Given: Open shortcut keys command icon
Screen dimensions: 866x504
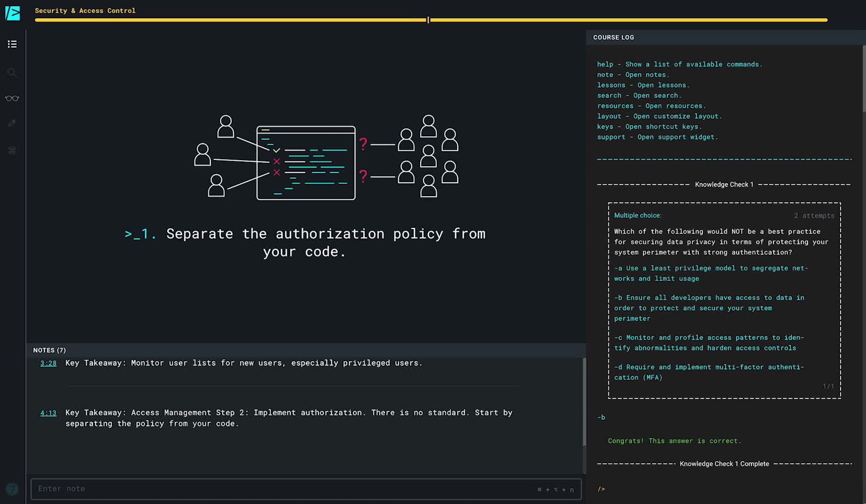Looking at the screenshot, I should pyautogui.click(x=12, y=151).
